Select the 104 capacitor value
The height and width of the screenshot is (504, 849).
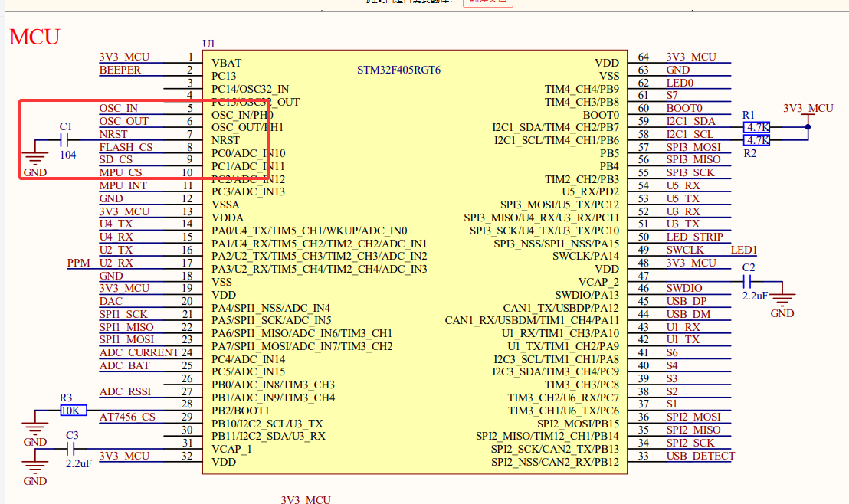click(x=67, y=155)
